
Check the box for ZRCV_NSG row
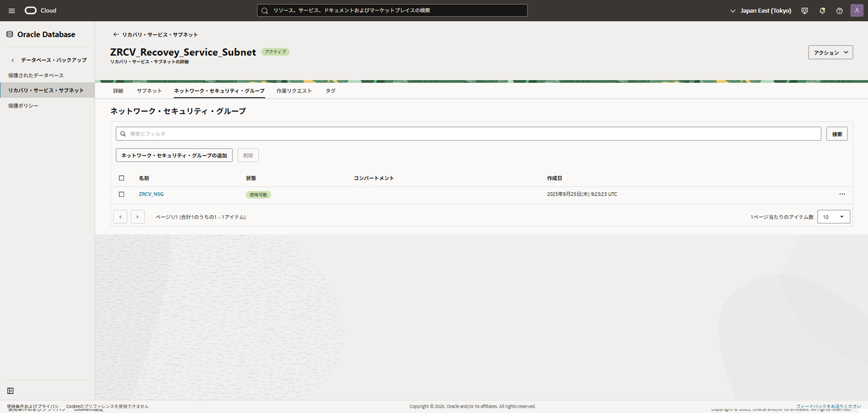tap(121, 195)
